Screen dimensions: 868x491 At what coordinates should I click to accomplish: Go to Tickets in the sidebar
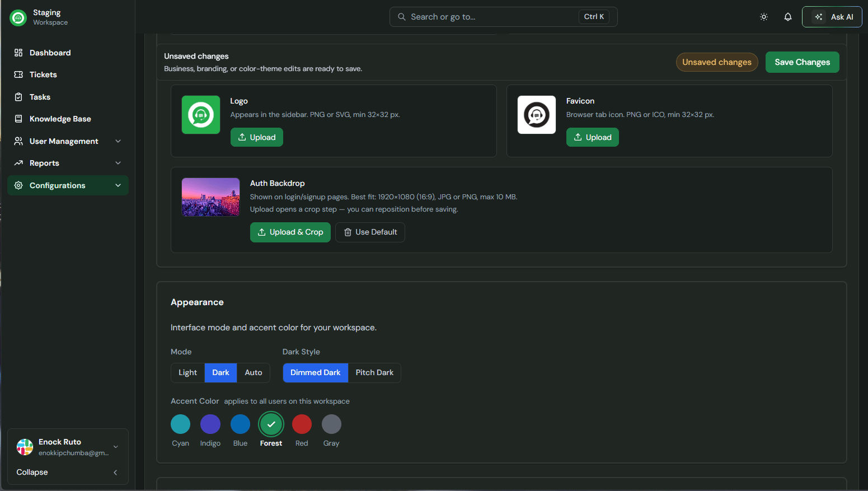click(68, 74)
